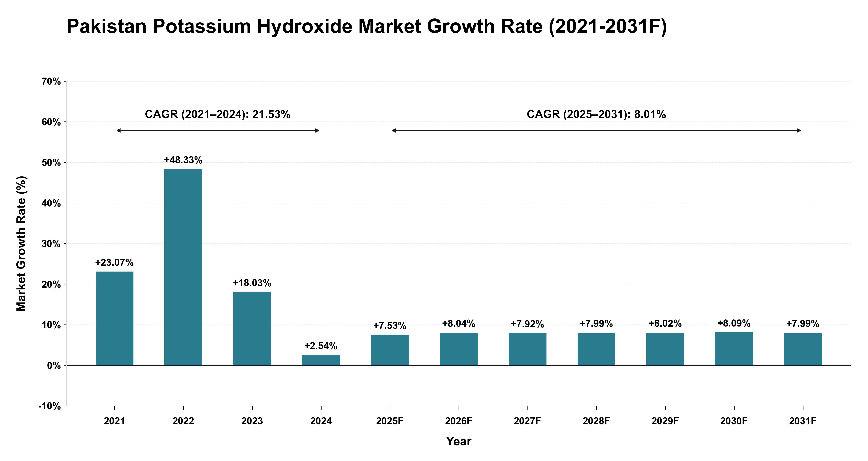Select the '+7.92%' data label

tap(527, 324)
